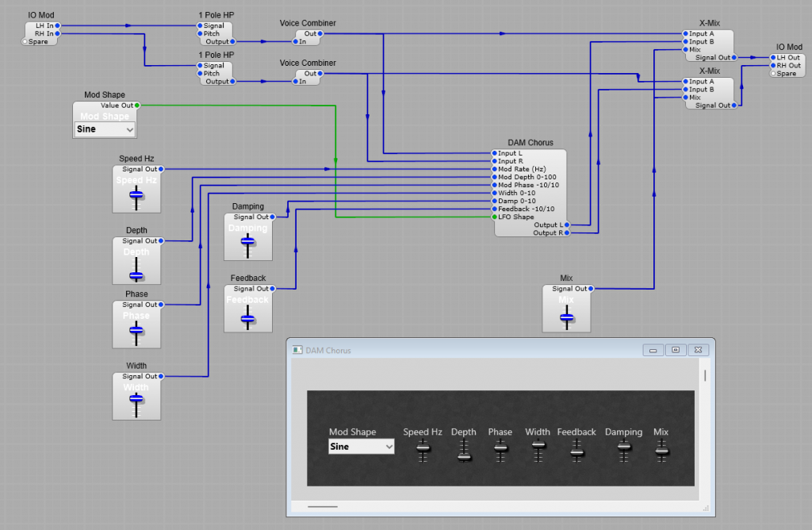Click the Speed Hz slider module knob
Viewport: 812px width, 530px height.
[136, 194]
